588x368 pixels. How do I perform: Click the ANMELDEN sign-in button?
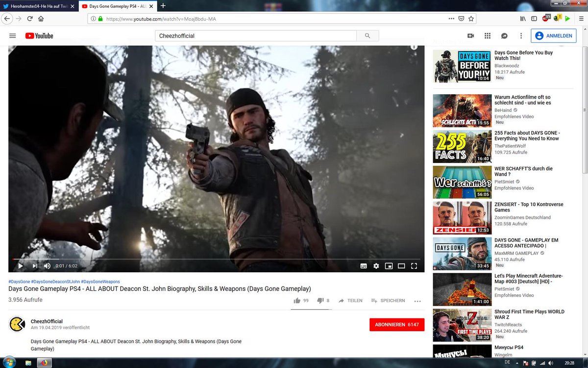pyautogui.click(x=553, y=36)
